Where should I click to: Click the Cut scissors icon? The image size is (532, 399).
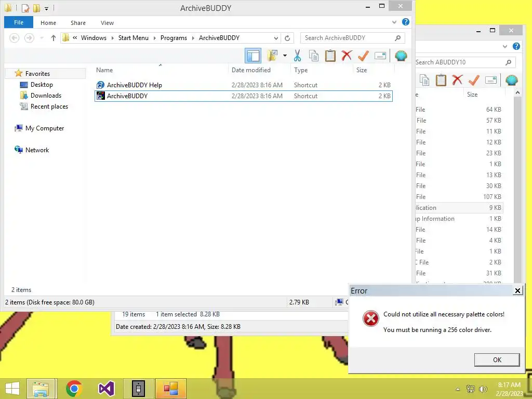(x=298, y=56)
